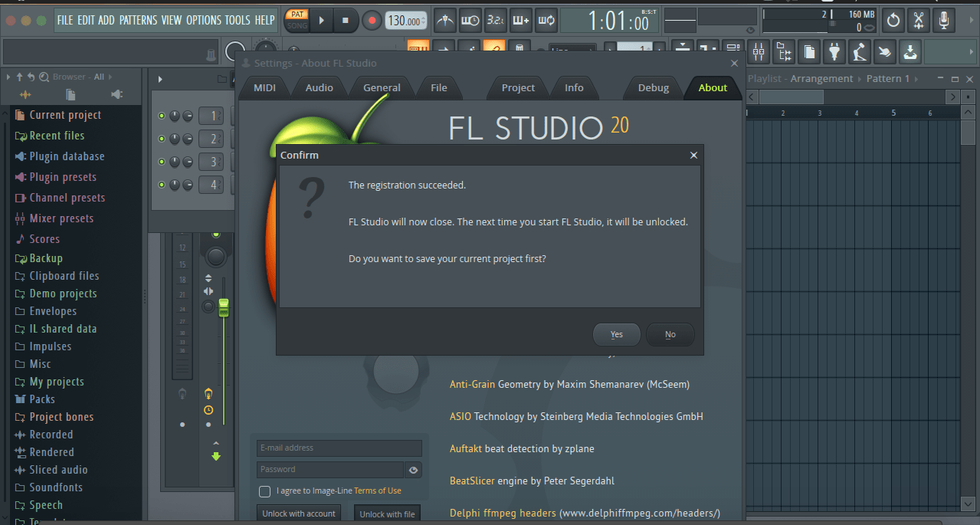
Task: Open the Delphi ffmpeg headers link
Action: (x=503, y=513)
